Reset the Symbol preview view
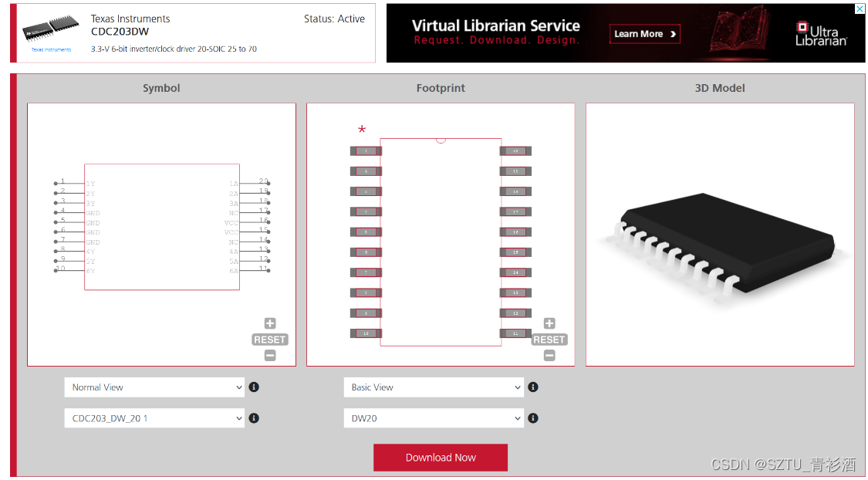 (x=270, y=340)
